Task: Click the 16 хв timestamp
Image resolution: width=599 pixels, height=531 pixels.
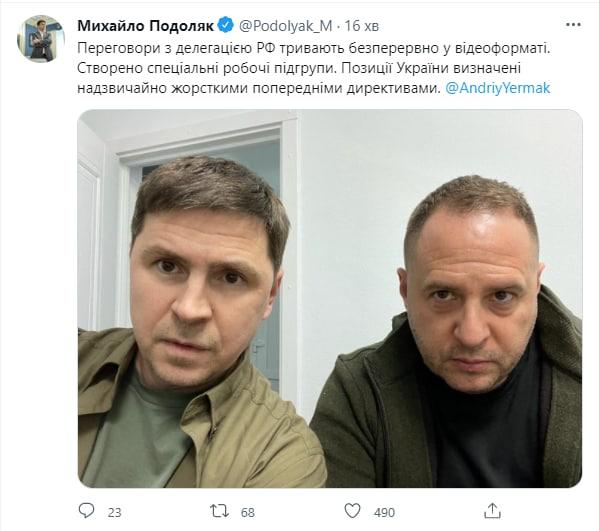Action: tap(361, 26)
